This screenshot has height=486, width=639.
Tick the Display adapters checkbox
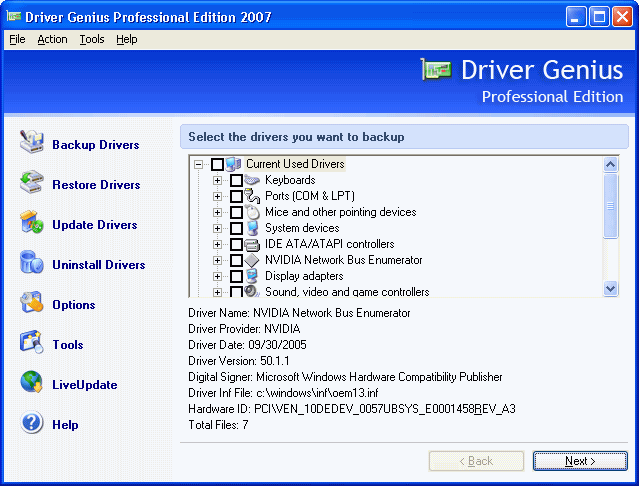[236, 277]
